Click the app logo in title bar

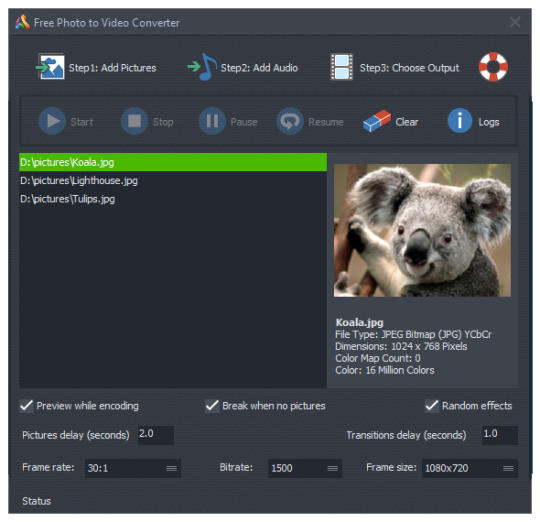pos(22,22)
